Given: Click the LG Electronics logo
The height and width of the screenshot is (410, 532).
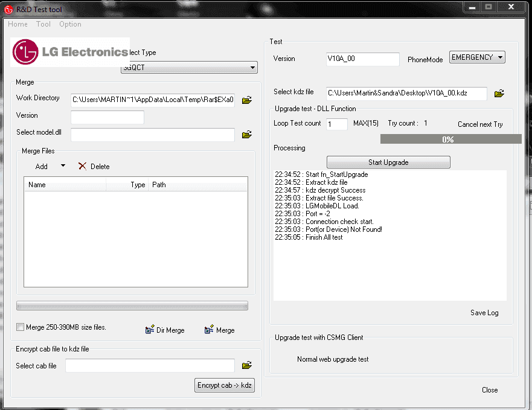Looking at the screenshot, I should 70,52.
